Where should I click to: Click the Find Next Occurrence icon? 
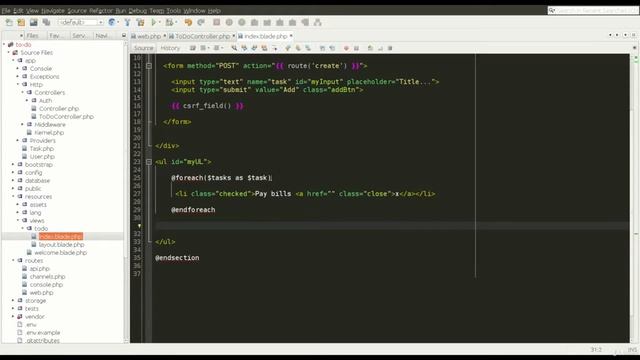(254, 48)
